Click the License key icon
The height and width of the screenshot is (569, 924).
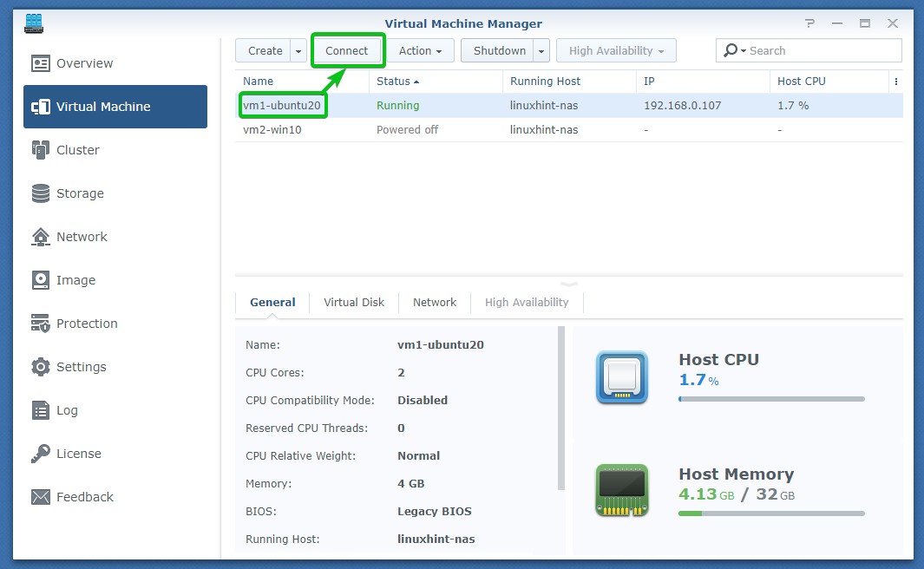[x=41, y=454]
